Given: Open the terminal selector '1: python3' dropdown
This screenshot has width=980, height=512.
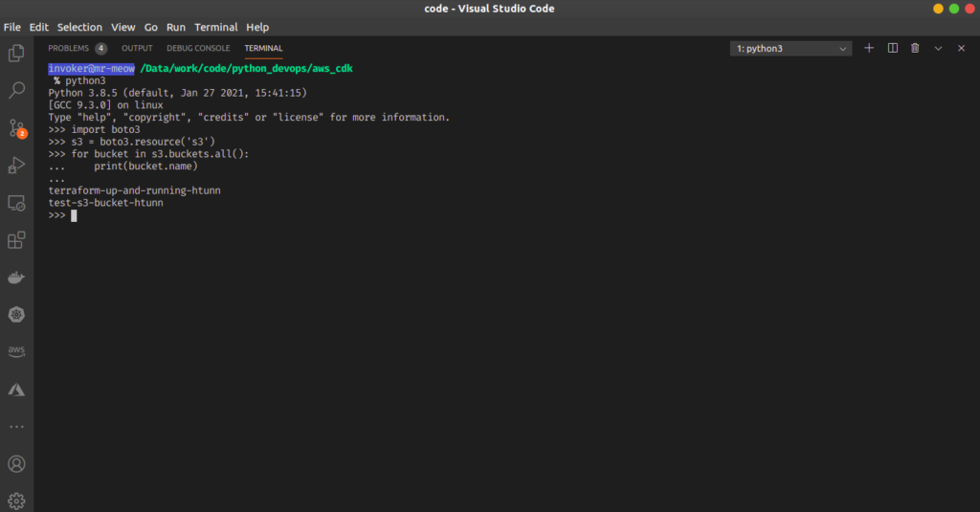Looking at the screenshot, I should pyautogui.click(x=791, y=48).
